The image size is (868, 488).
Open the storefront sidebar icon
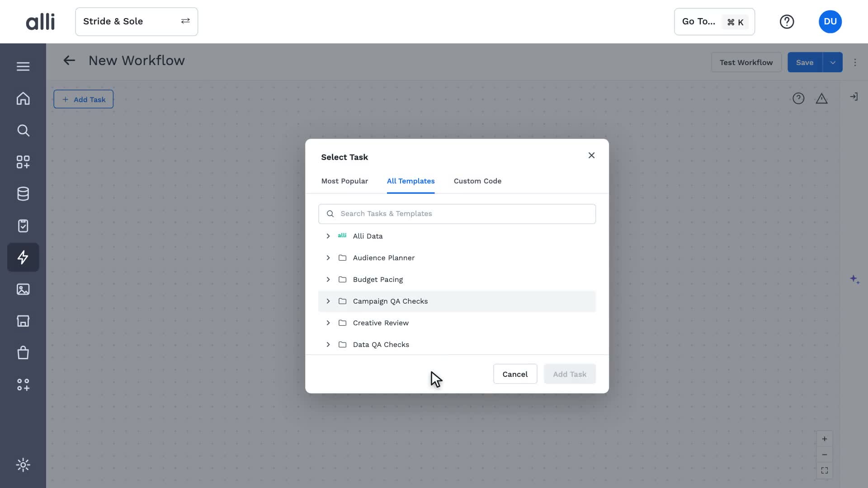[23, 321]
